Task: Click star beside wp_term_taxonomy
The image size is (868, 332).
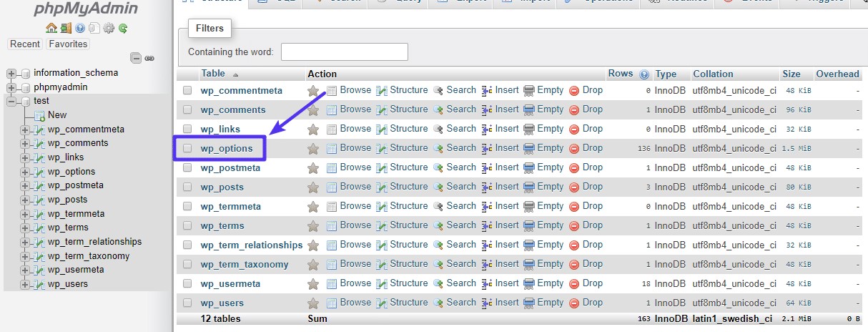Action: (x=312, y=265)
